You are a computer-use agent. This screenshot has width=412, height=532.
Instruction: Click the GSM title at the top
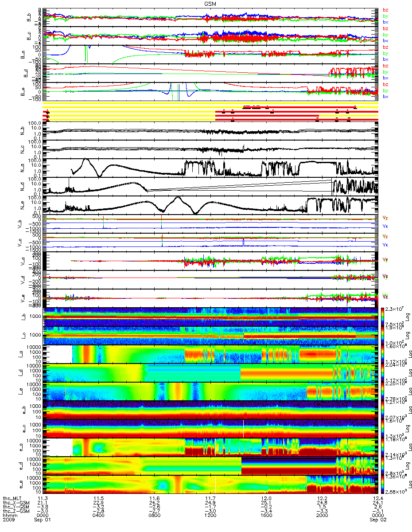coord(210,3)
